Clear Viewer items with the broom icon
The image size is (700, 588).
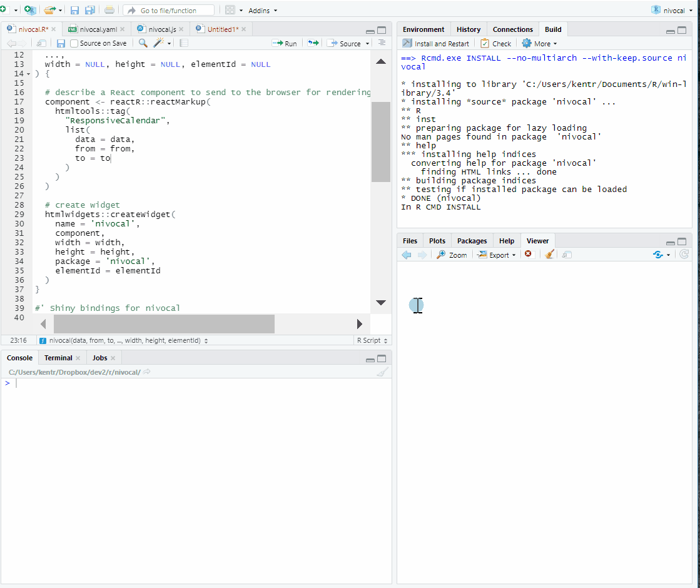(x=550, y=254)
